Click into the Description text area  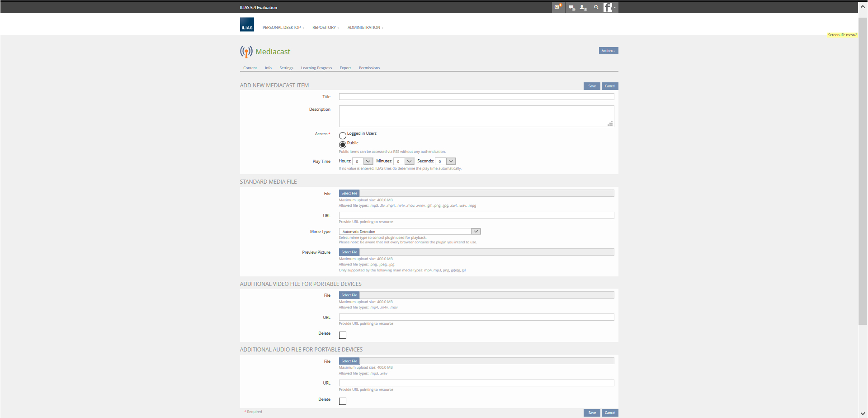point(476,116)
